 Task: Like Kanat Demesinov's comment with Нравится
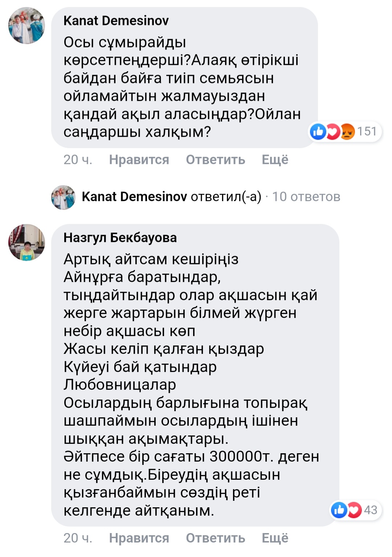tap(139, 160)
